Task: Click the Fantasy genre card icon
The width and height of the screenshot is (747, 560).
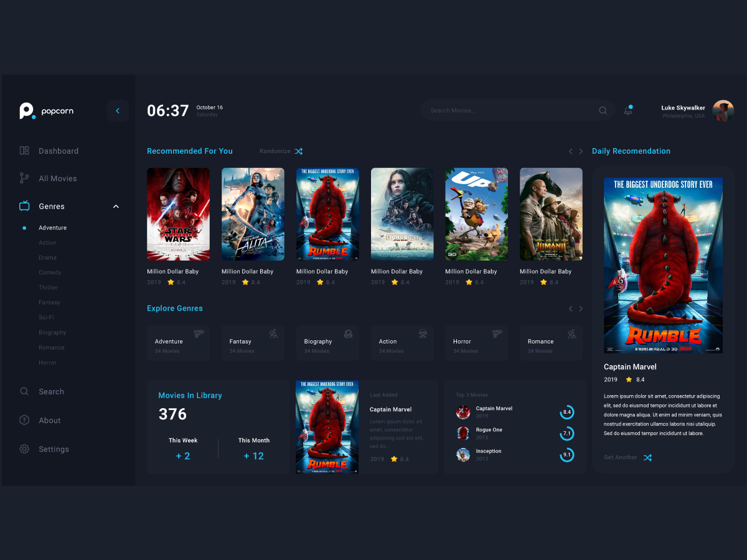Action: click(273, 334)
